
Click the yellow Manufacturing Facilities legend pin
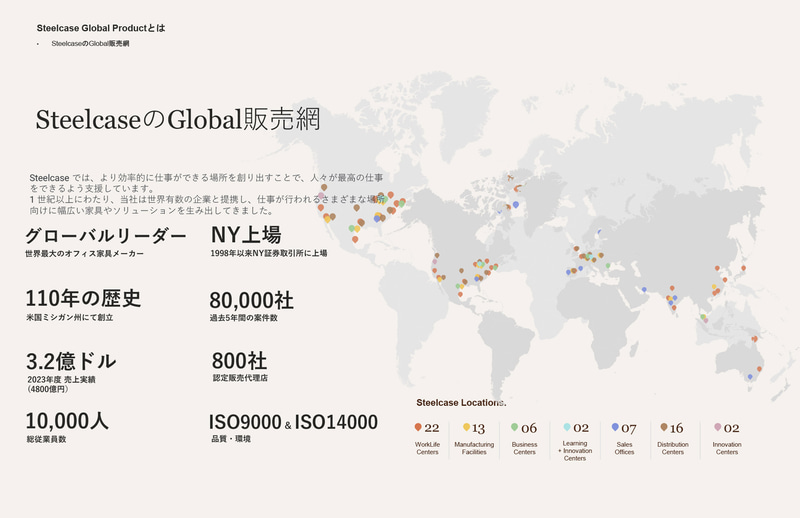point(466,427)
